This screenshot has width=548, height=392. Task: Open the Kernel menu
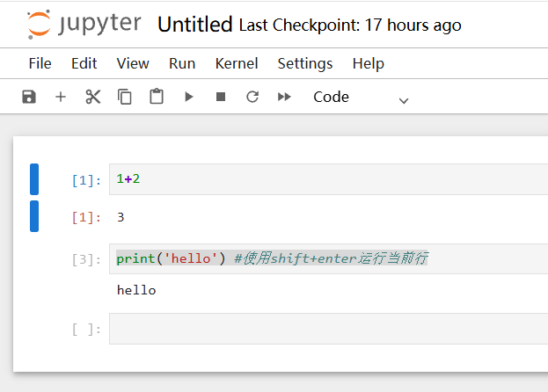[x=237, y=63]
